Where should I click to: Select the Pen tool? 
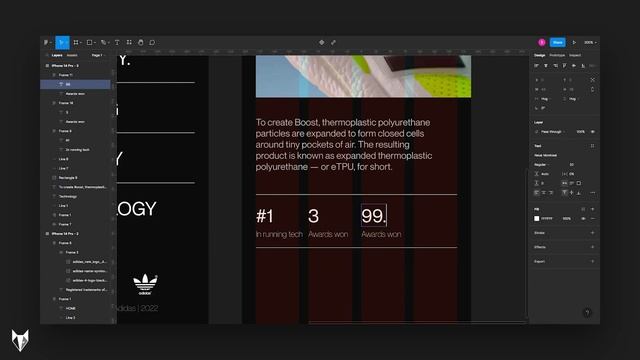coord(104,42)
